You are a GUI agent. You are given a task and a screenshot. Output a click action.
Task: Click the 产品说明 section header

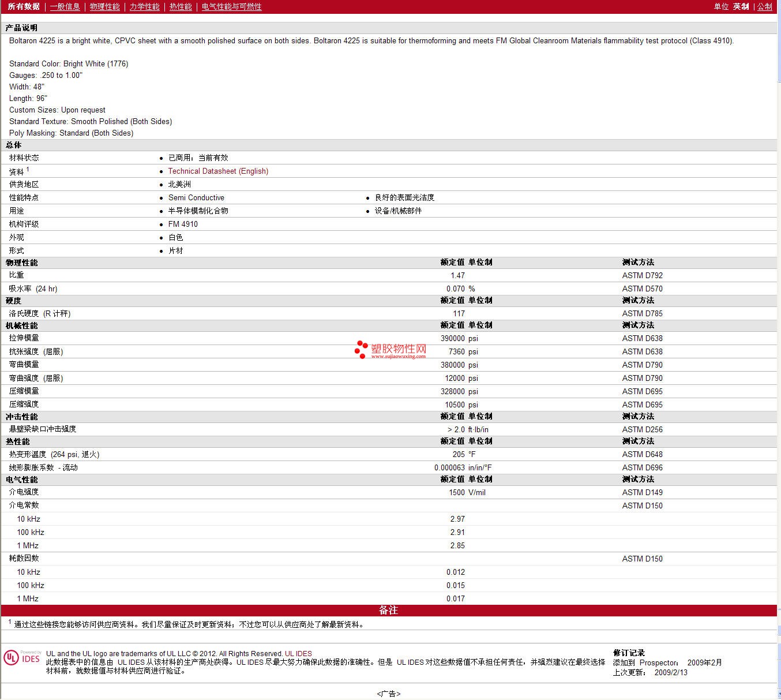coord(21,28)
